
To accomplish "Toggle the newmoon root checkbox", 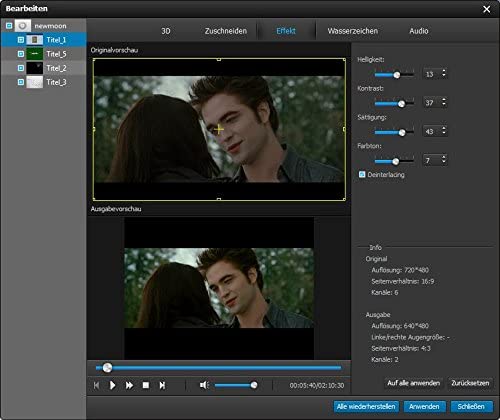I will point(9,26).
